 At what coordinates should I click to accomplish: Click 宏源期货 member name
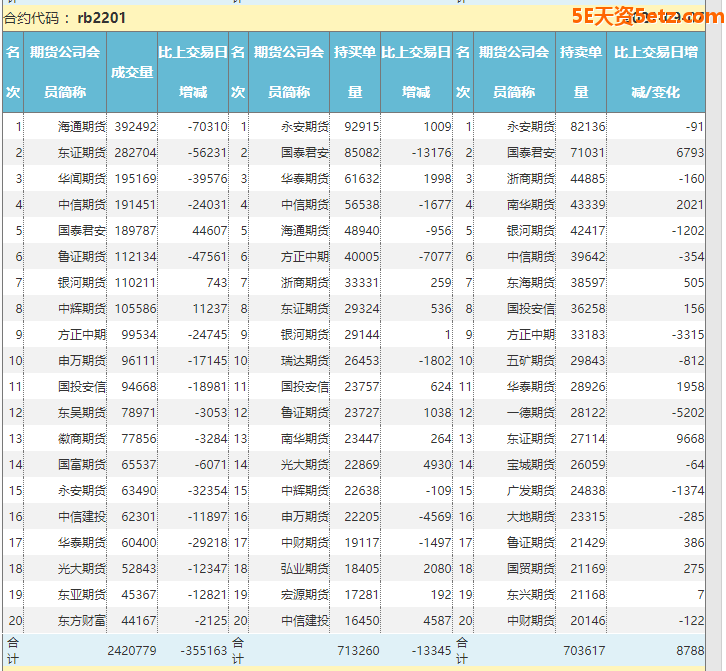pos(304,595)
